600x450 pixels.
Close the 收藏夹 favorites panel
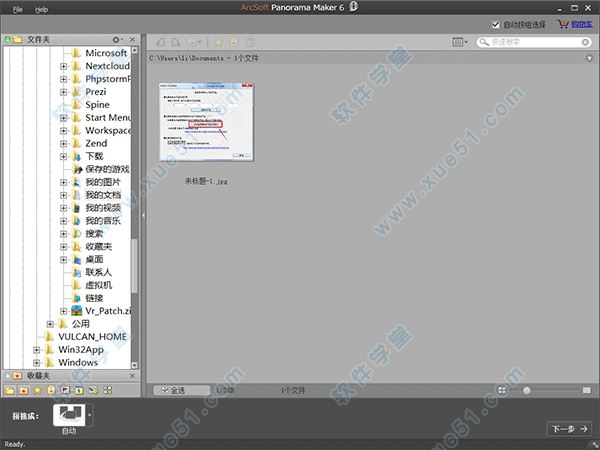point(132,376)
